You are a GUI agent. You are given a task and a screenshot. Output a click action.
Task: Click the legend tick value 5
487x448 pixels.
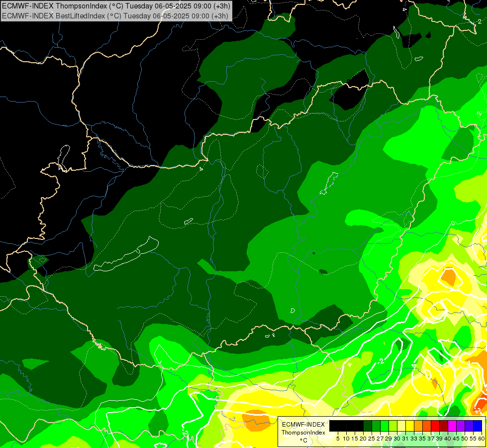click(x=338, y=439)
